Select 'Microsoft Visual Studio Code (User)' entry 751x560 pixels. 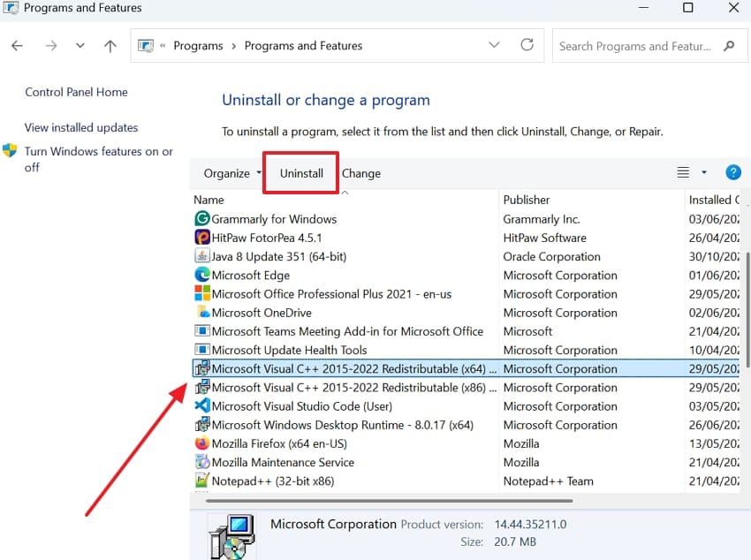pyautogui.click(x=302, y=406)
